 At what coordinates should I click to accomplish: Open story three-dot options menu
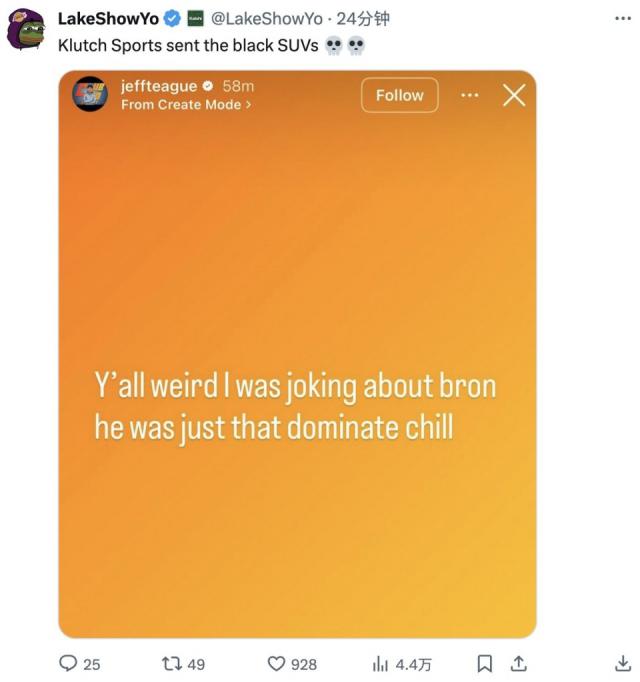click(x=470, y=95)
